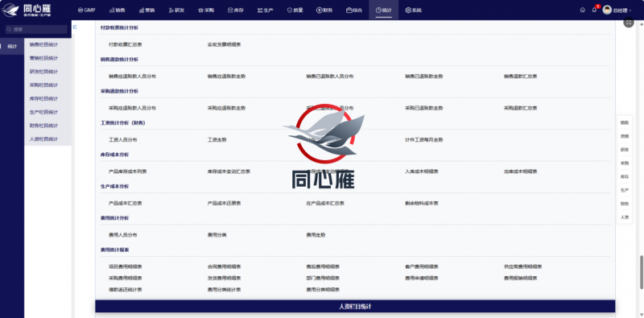Open the home icon in header
The width and height of the screenshot is (644, 318).
point(582,10)
